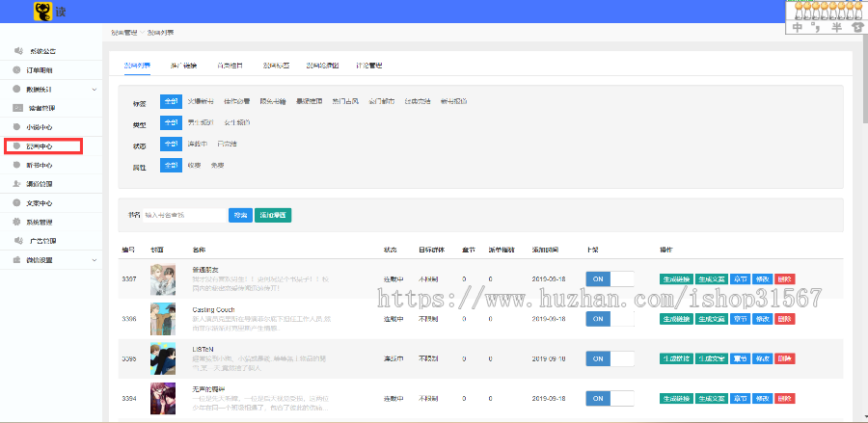Viewport: 868px width, 423px height.
Task: Open 广告管理 speaker icon in sidebar
Action: click(18, 241)
